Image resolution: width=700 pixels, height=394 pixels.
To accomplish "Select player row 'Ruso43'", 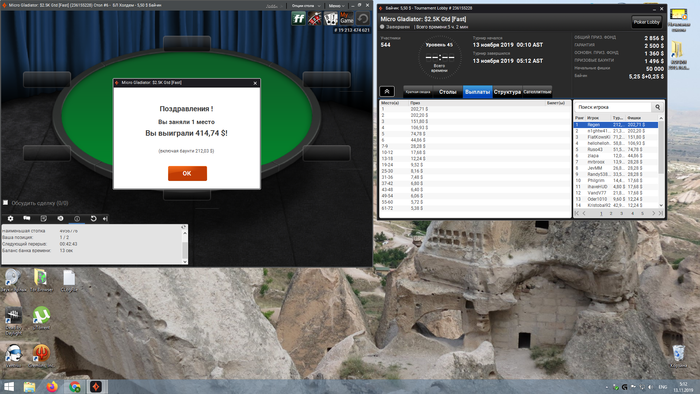I will coord(616,149).
